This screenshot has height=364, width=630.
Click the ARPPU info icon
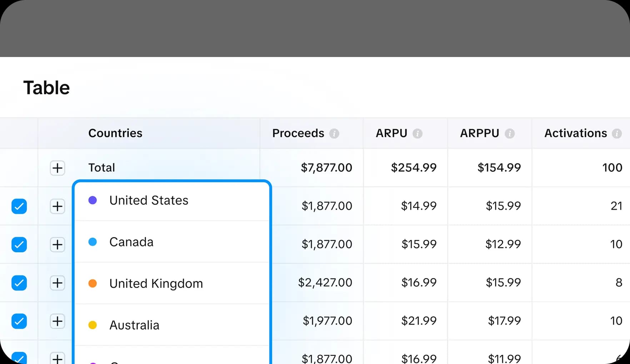click(x=510, y=133)
